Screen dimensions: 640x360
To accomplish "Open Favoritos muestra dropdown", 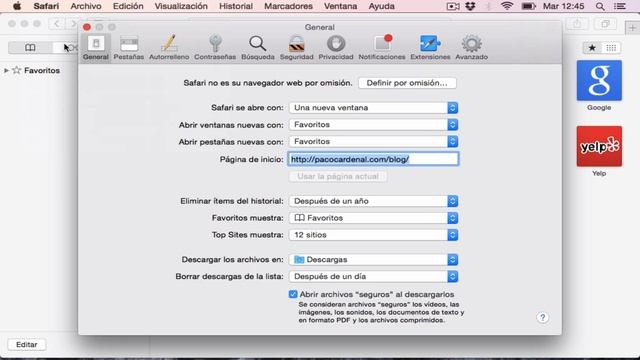I will pos(373,218).
